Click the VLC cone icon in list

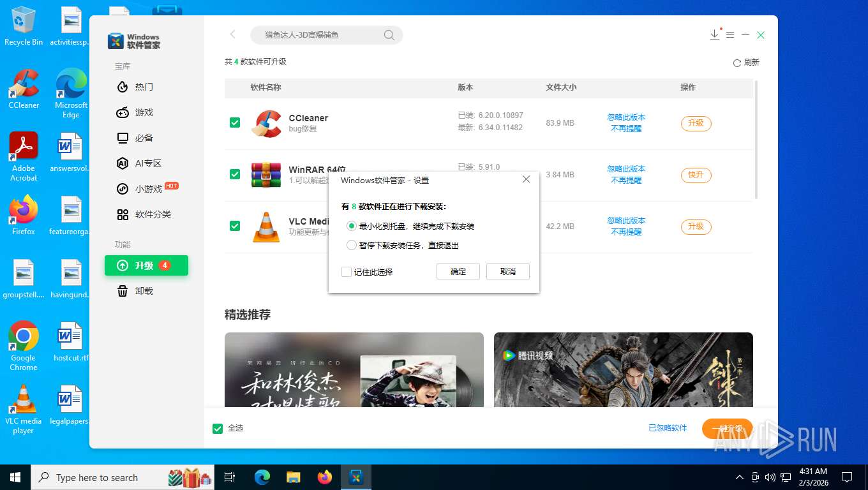click(266, 226)
